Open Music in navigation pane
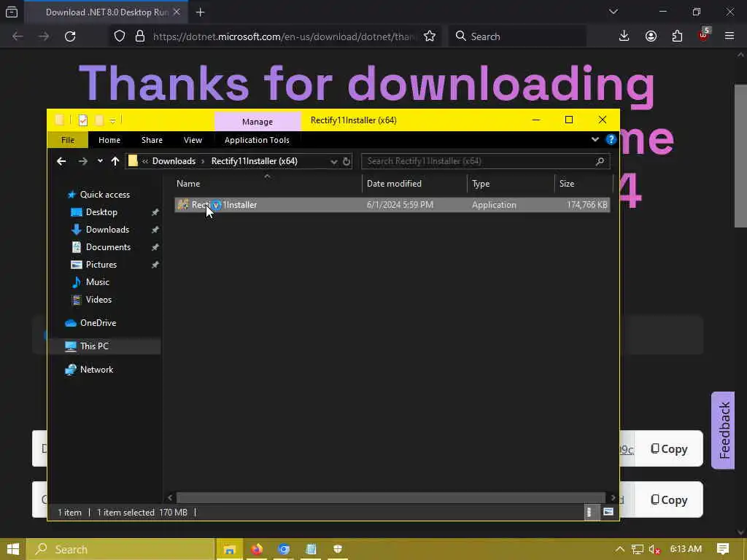The height and width of the screenshot is (560, 747). click(97, 282)
